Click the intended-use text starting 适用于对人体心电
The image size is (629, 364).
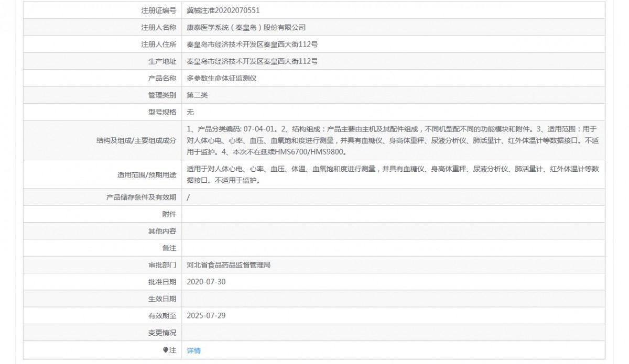pos(393,175)
